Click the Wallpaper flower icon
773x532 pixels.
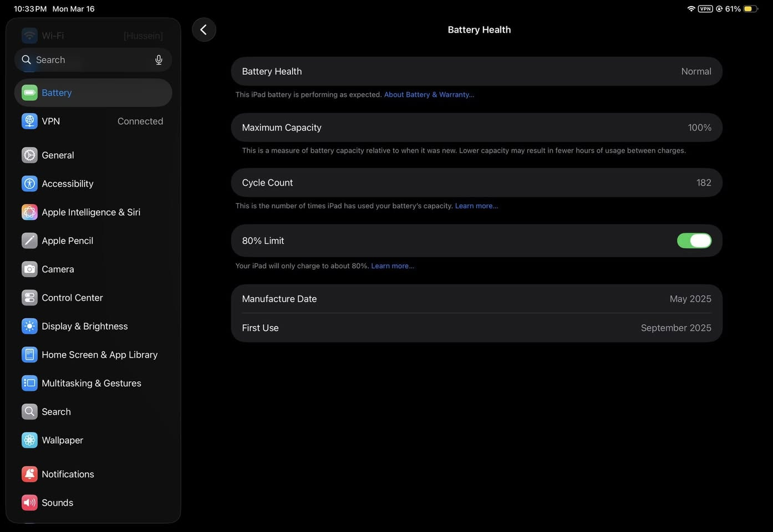click(x=29, y=441)
